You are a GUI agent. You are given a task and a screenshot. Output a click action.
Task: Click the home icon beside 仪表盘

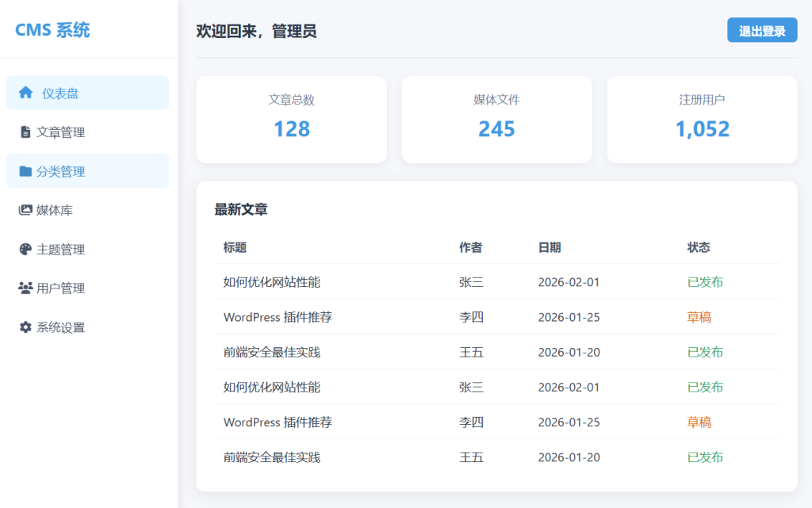pos(26,93)
